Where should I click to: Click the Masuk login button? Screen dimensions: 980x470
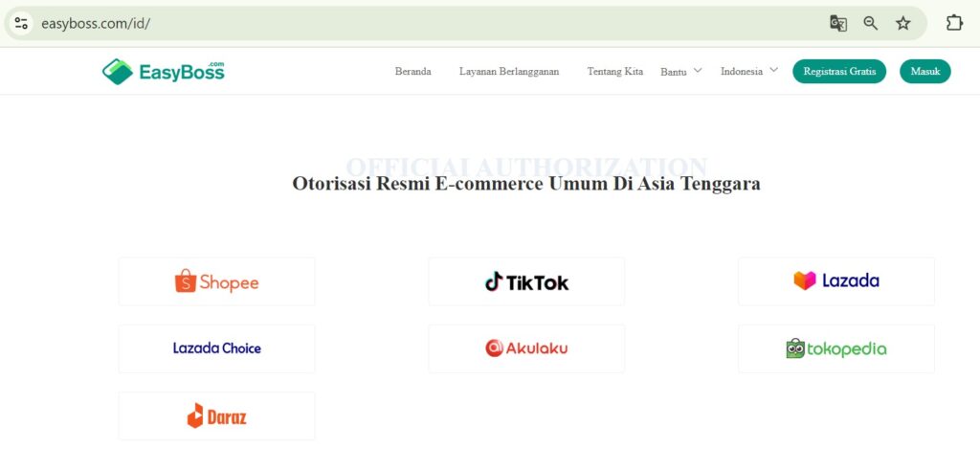pyautogui.click(x=925, y=71)
